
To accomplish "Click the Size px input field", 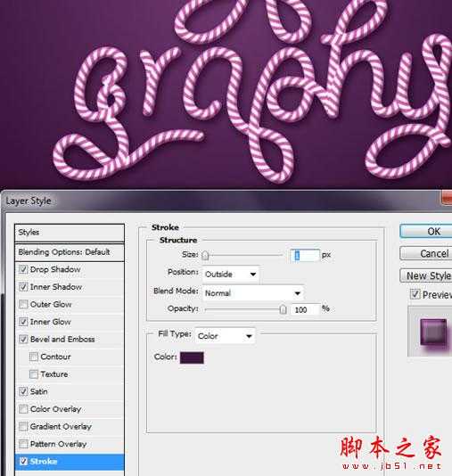I will 305,255.
